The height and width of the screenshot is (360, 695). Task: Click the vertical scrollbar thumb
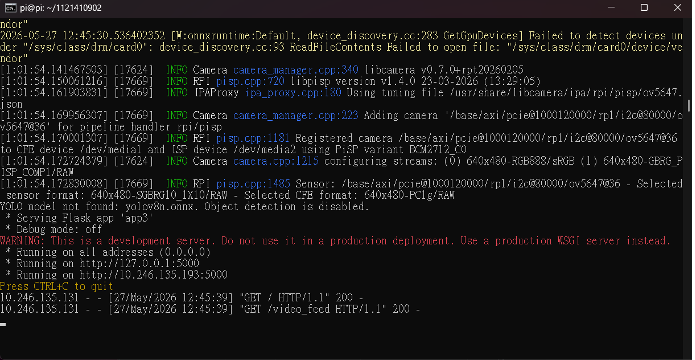(x=688, y=106)
